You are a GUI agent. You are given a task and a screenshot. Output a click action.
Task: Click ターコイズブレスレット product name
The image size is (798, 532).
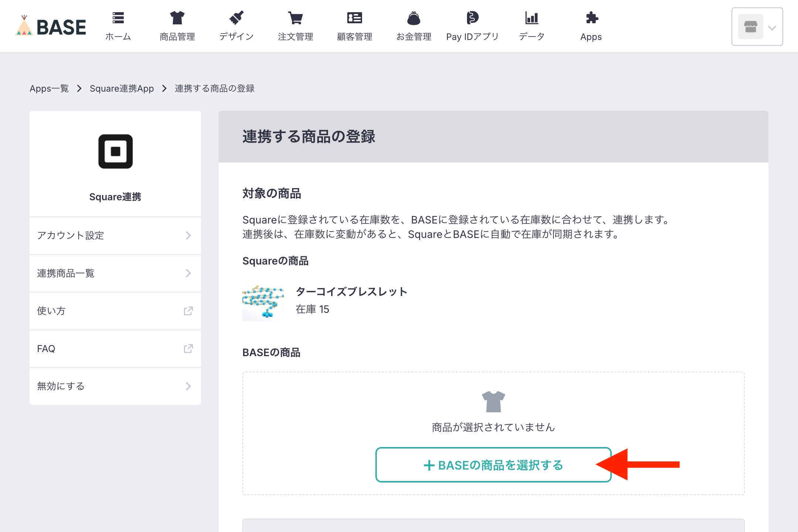351,291
